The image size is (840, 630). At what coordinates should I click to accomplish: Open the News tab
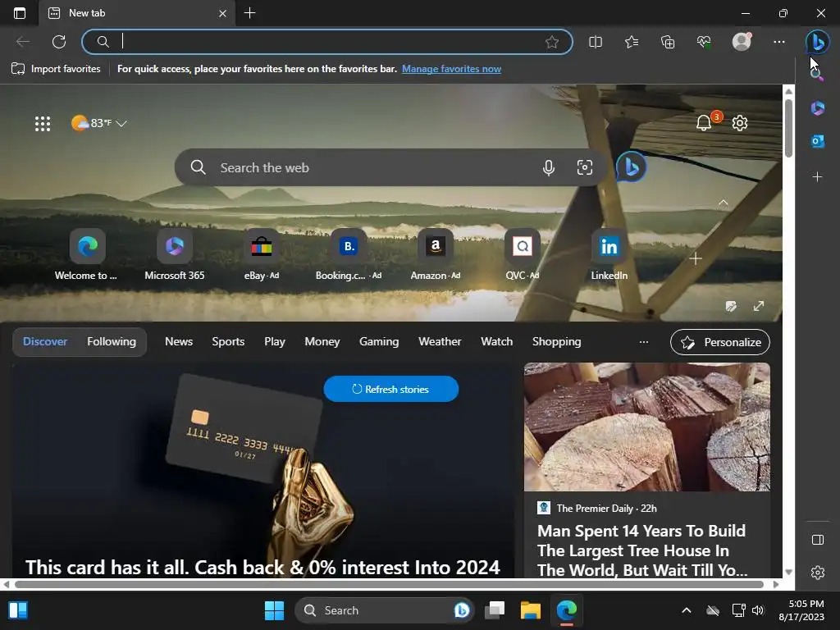[x=179, y=342]
